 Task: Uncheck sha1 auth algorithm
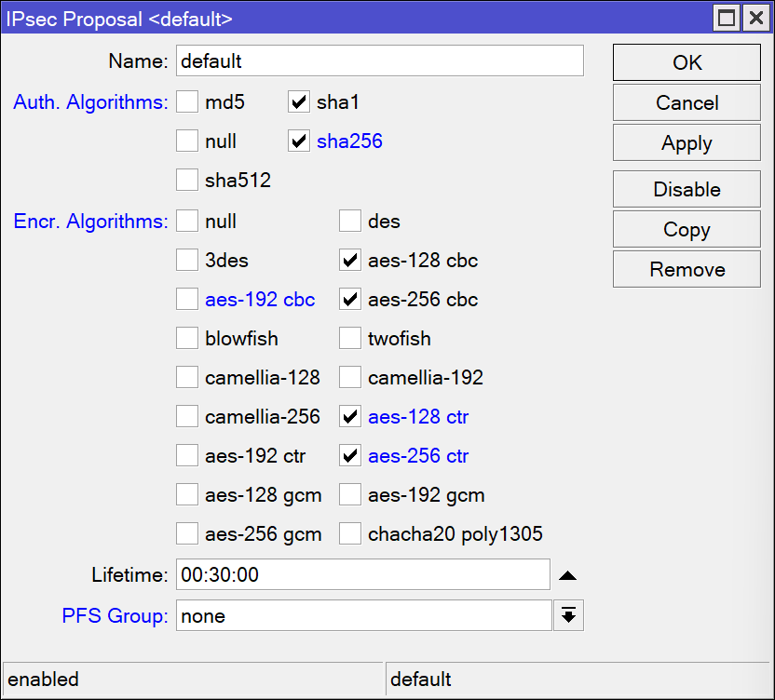tap(299, 101)
